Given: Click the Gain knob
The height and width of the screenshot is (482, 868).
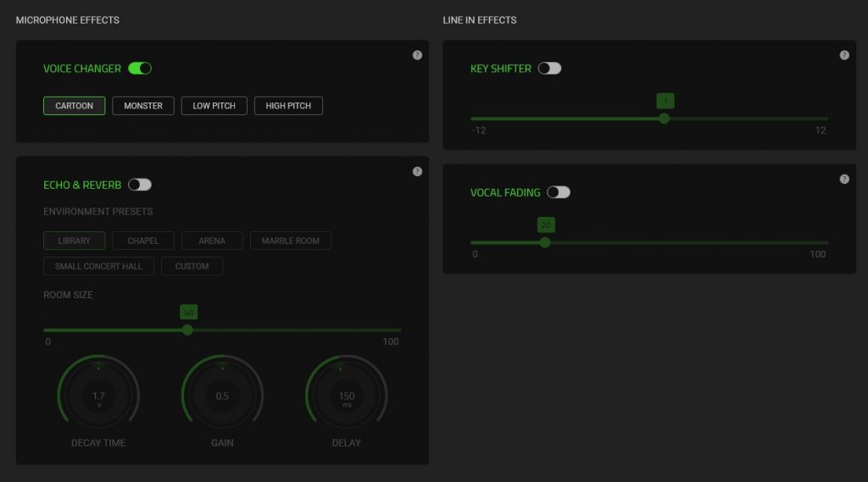Looking at the screenshot, I should click(222, 395).
